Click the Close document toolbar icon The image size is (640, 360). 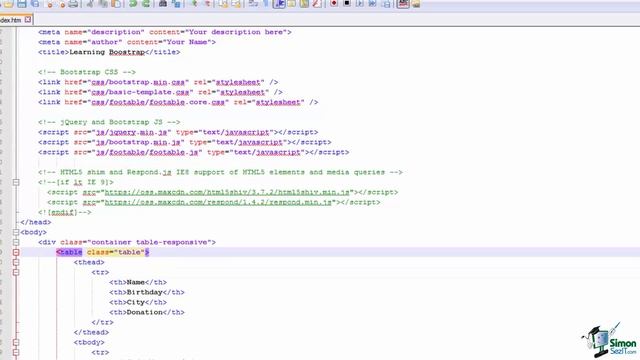click(x=49, y=4)
